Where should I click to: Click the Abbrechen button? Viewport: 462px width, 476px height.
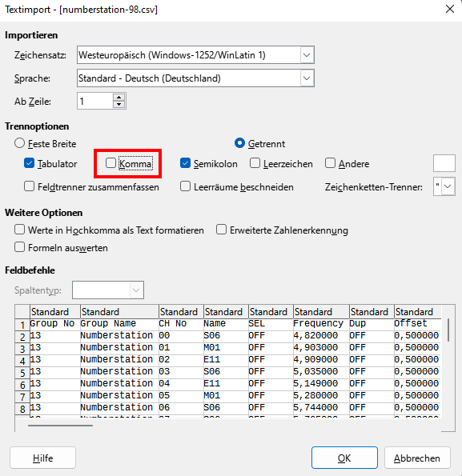pos(417,458)
